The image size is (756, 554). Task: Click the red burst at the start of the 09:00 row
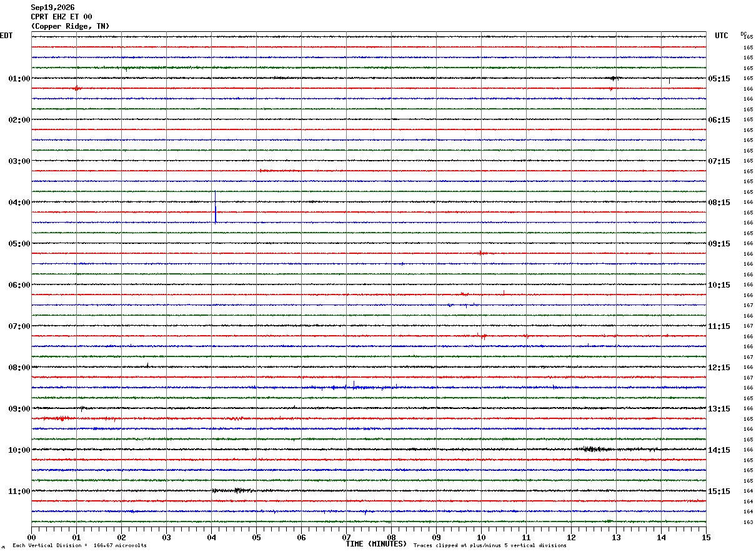click(x=57, y=418)
